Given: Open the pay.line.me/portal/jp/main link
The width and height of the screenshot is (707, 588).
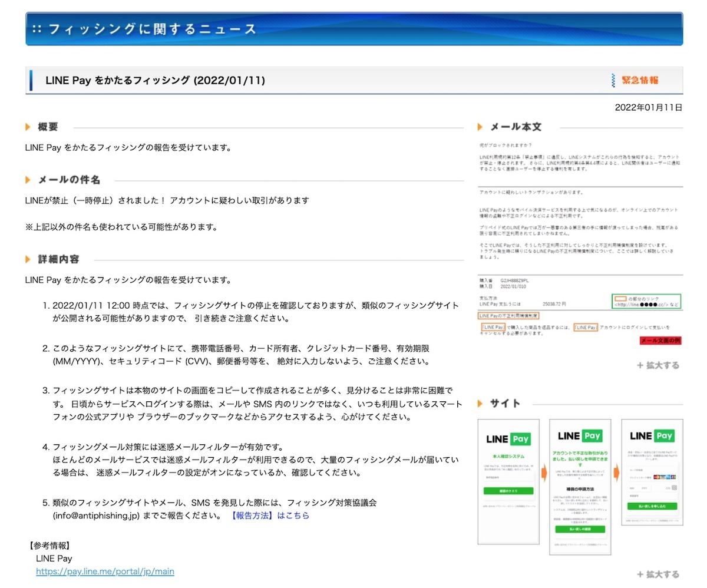Looking at the screenshot, I should click(x=105, y=572).
